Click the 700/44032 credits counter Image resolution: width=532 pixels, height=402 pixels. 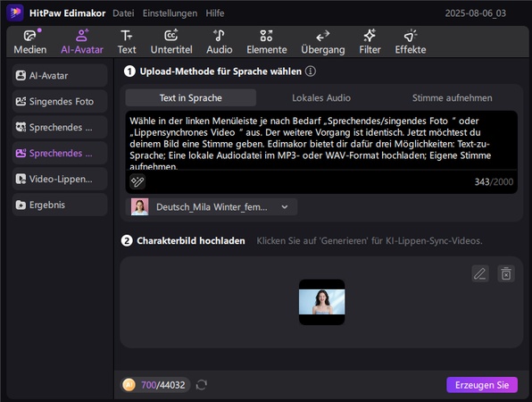coord(162,385)
